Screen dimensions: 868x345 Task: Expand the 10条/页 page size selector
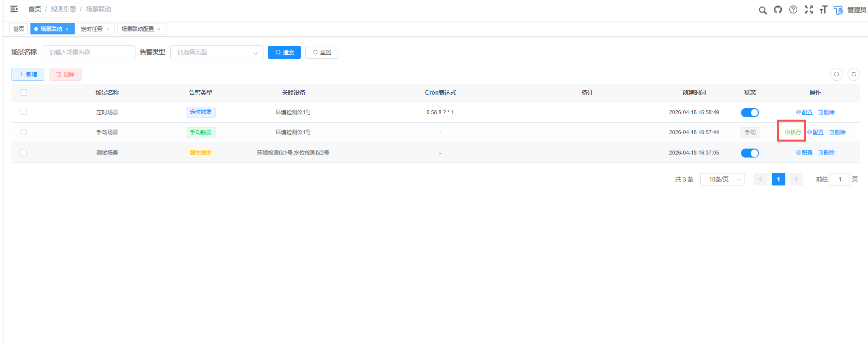(722, 179)
